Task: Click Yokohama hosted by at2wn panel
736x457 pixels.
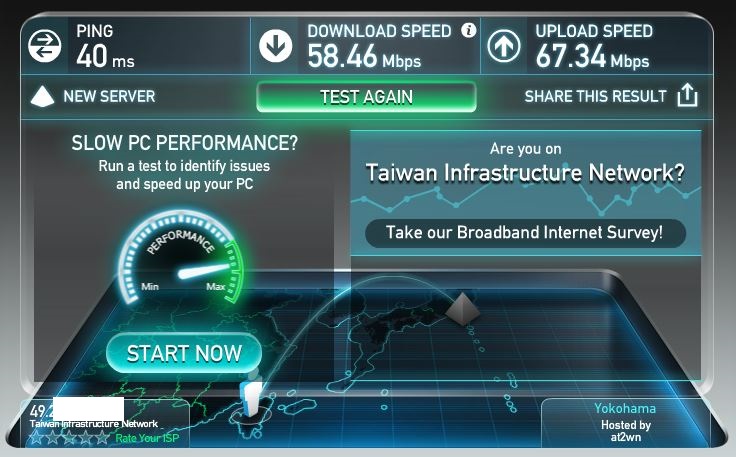Action: (x=625, y=422)
